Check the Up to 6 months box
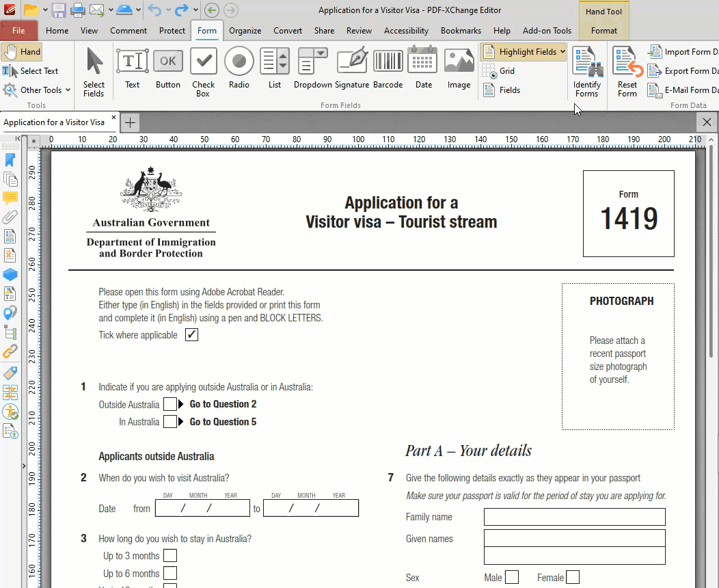 tap(170, 573)
